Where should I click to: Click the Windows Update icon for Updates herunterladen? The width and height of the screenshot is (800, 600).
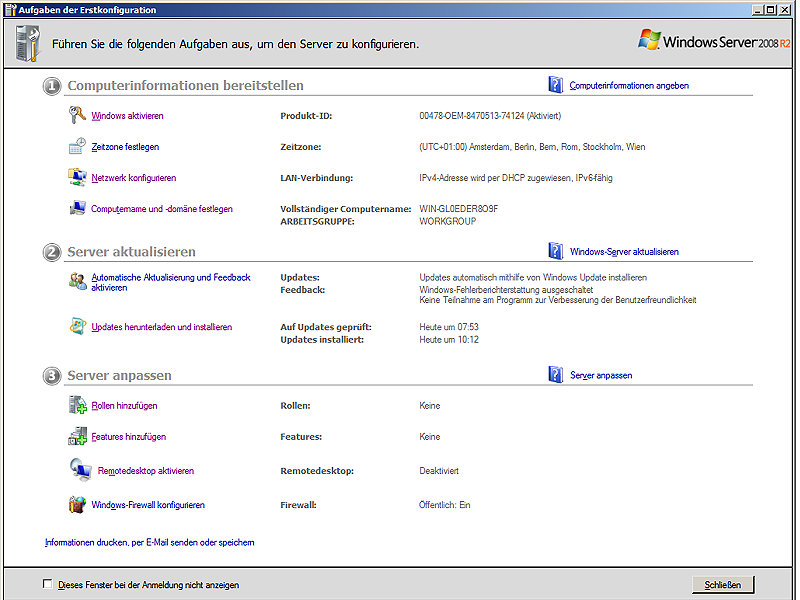click(78, 326)
